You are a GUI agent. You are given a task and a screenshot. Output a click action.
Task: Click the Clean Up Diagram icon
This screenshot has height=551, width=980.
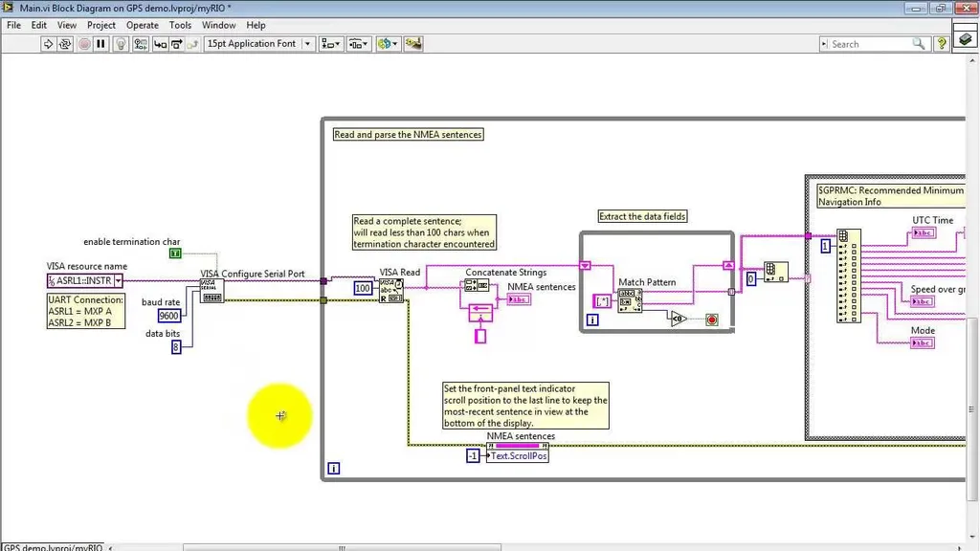(x=413, y=44)
